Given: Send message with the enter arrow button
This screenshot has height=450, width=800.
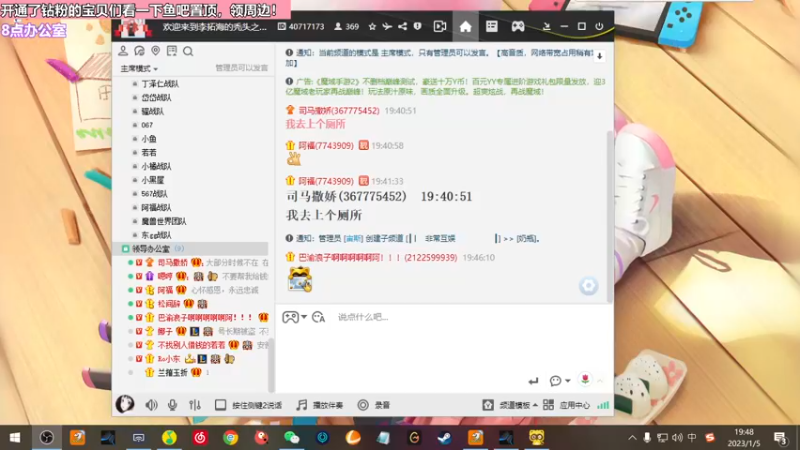Looking at the screenshot, I should 533,381.
